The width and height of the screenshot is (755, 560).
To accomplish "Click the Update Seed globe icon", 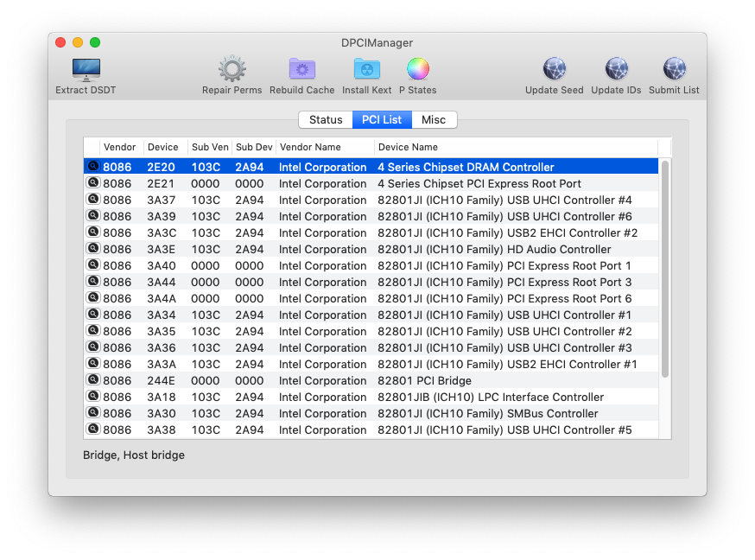I will pyautogui.click(x=553, y=67).
